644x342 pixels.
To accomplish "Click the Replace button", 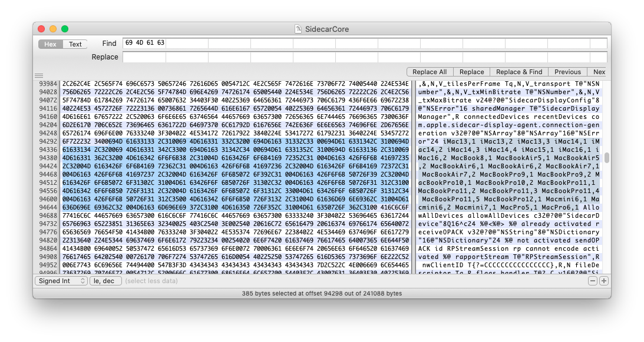I will (471, 72).
